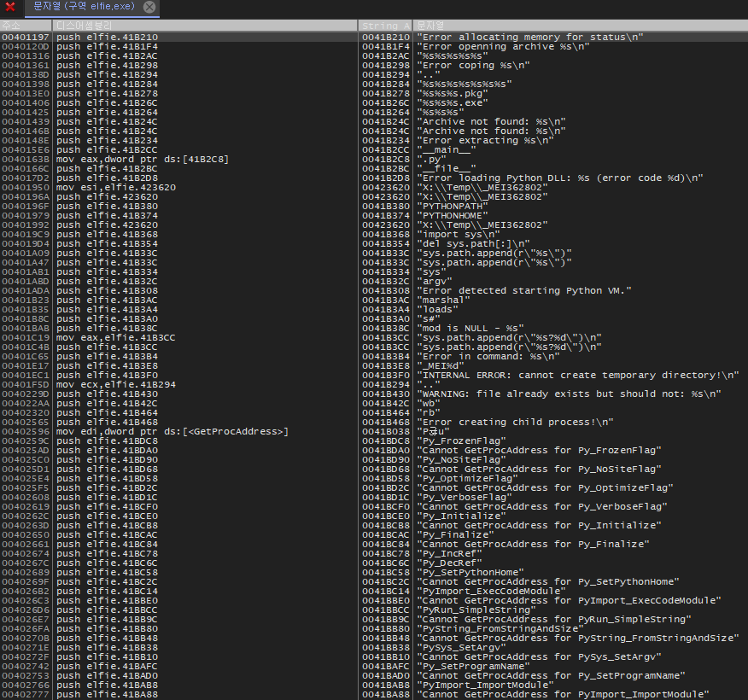Select the "import sys\n" string
748x700 pixels.
point(459,234)
